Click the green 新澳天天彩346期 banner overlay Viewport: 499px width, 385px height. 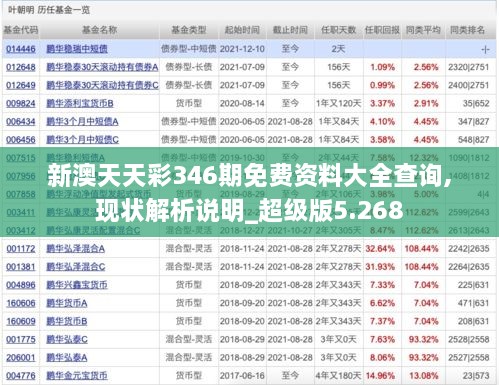tap(249, 192)
